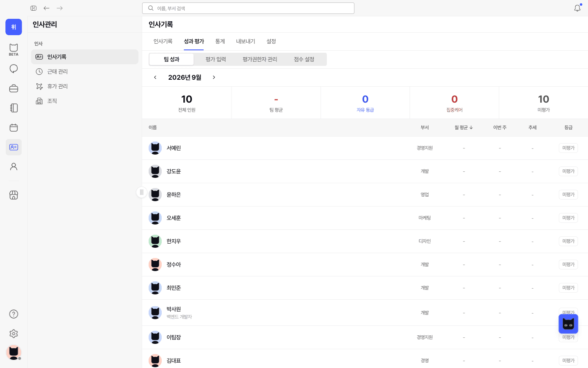Switch to the 인사기록 tab
The image size is (588, 368).
pyautogui.click(x=163, y=41)
